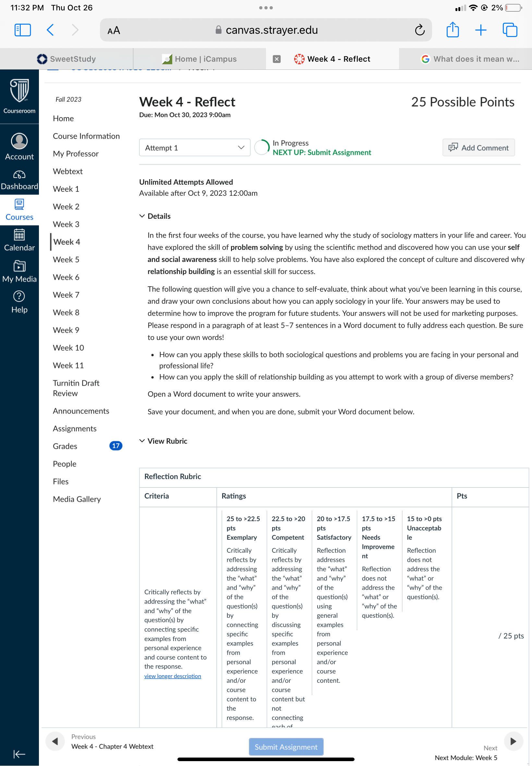Show all tabs overview icon
532x766 pixels.
[510, 30]
